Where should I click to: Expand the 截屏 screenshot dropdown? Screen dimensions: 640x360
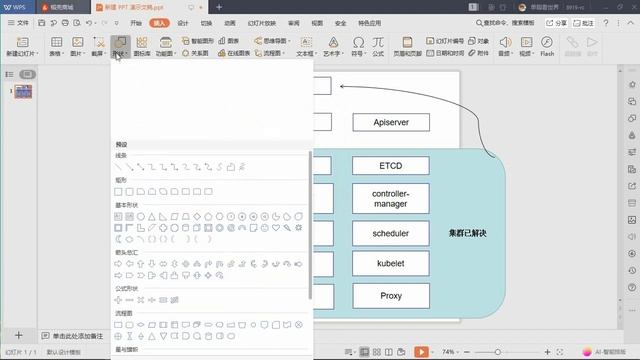(x=98, y=53)
